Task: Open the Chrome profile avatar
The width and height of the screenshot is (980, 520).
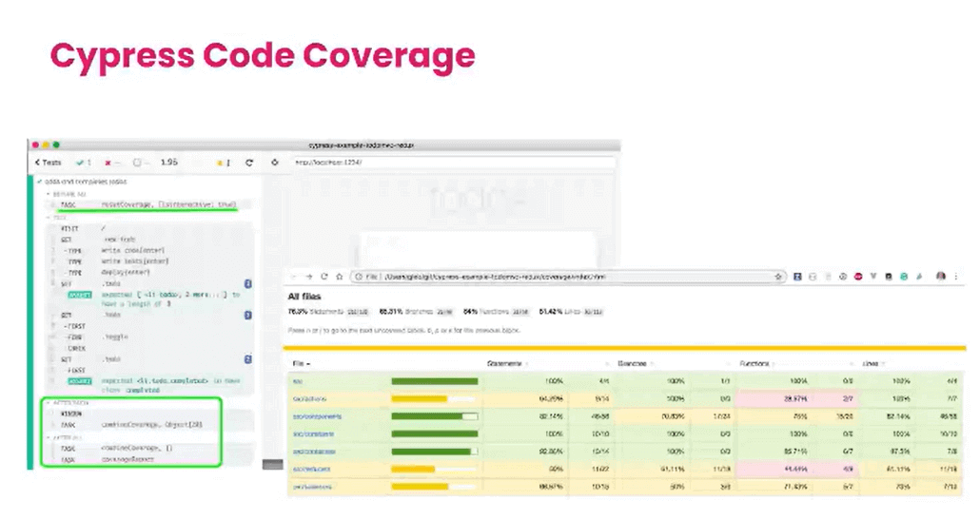Action: [x=941, y=277]
